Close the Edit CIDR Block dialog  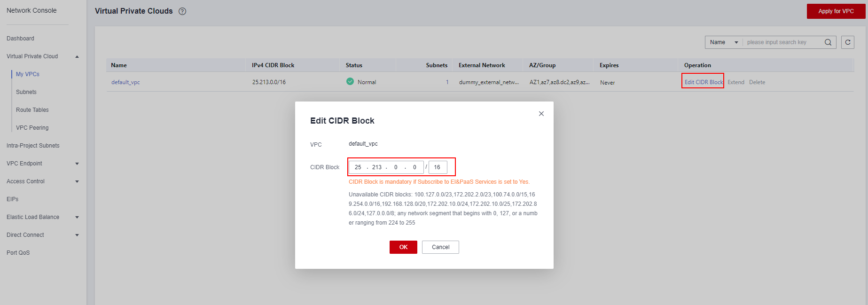541,114
